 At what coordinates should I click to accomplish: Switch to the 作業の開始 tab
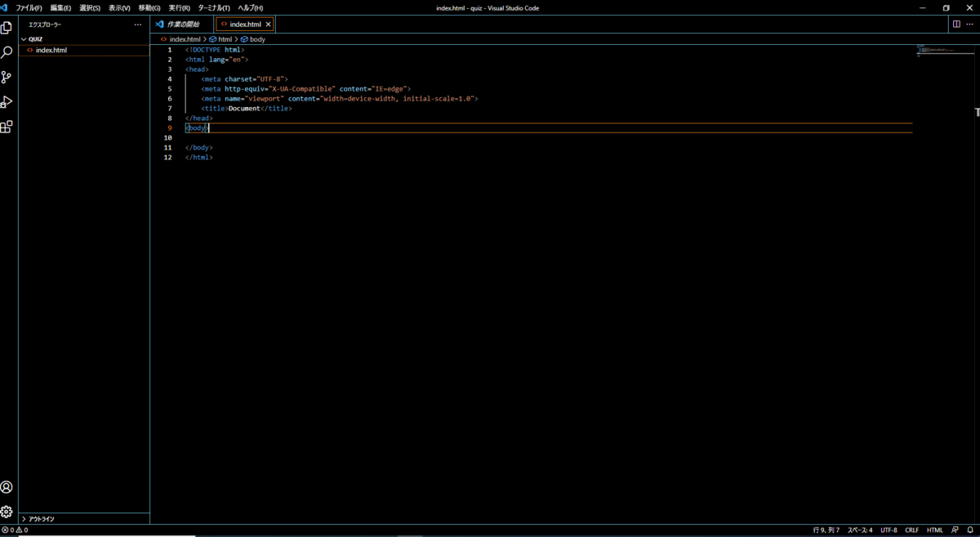(x=181, y=25)
